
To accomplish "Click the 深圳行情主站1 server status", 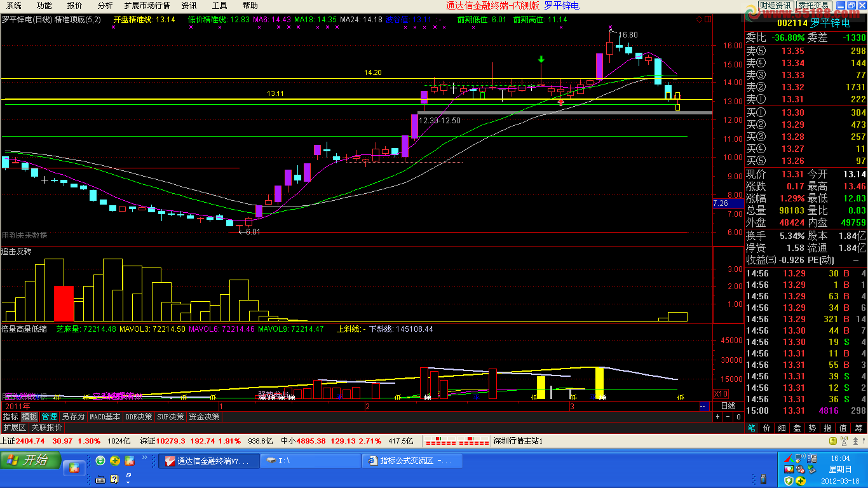I will pyautogui.click(x=518, y=440).
